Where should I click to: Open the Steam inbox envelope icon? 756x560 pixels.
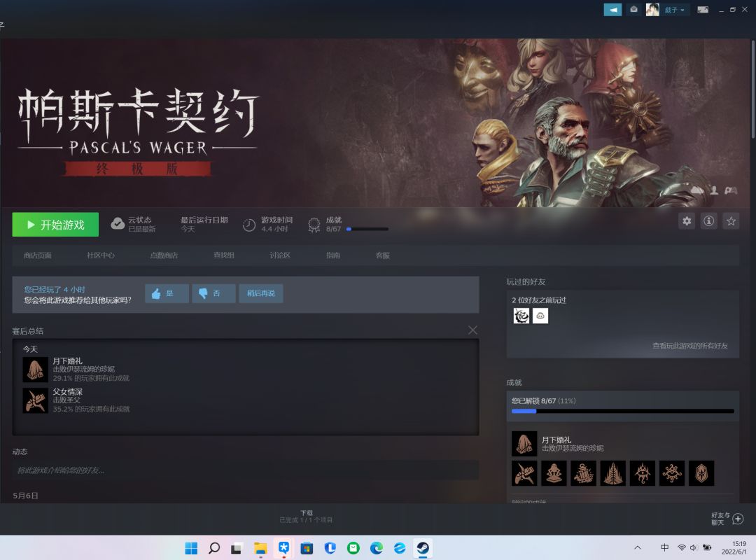click(634, 10)
